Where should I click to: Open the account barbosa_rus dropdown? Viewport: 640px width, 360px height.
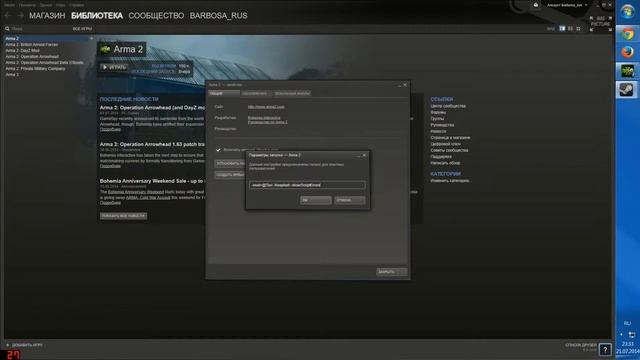[567, 5]
